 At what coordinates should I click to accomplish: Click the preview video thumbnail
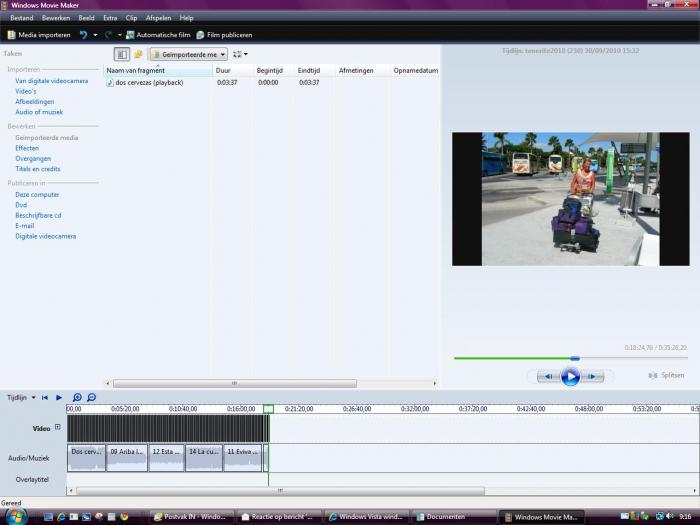coord(571,199)
